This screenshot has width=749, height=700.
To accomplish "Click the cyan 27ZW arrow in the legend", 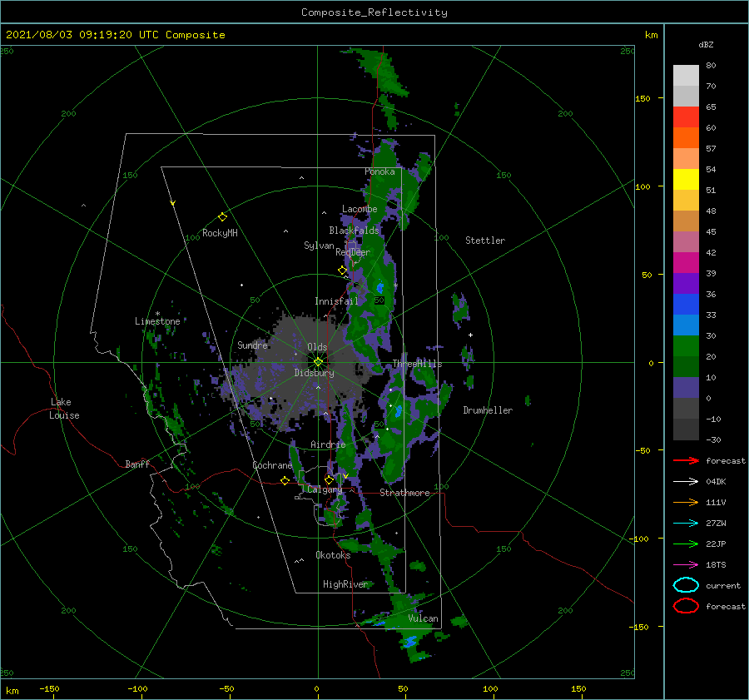I will pos(686,524).
